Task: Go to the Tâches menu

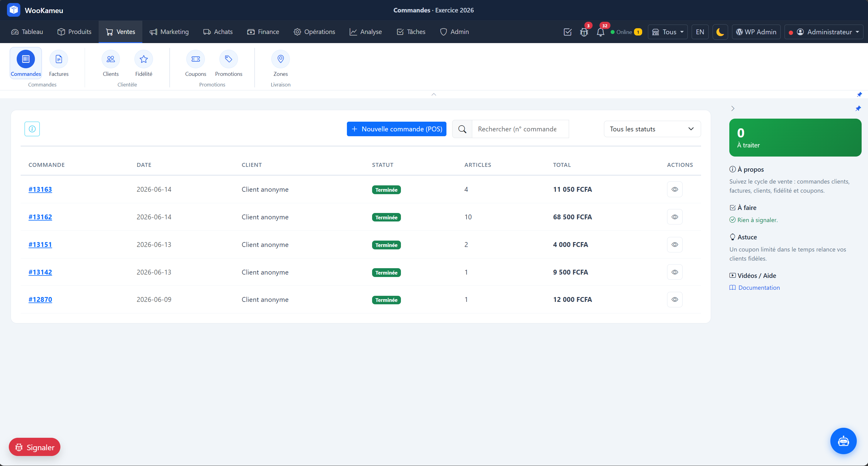Action: coord(411,32)
